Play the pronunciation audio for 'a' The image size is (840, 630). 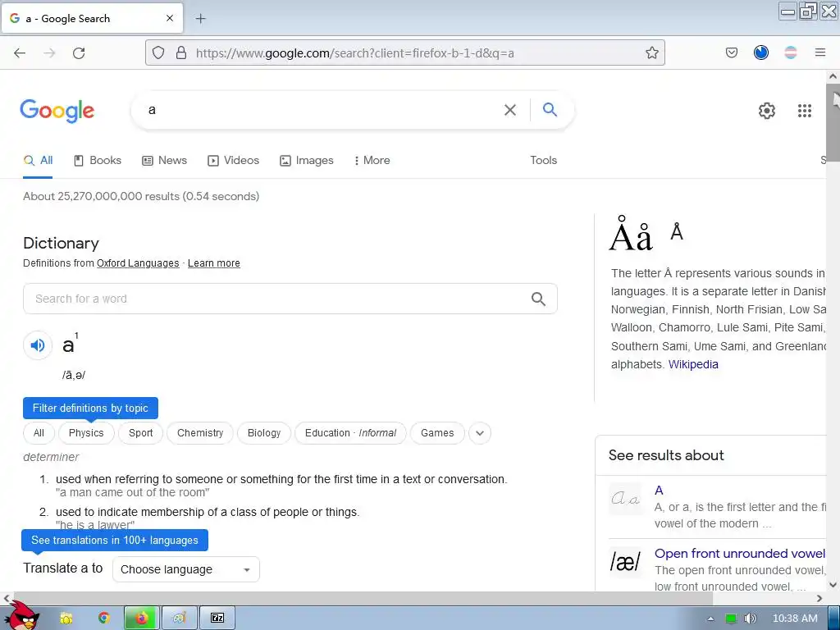click(38, 345)
